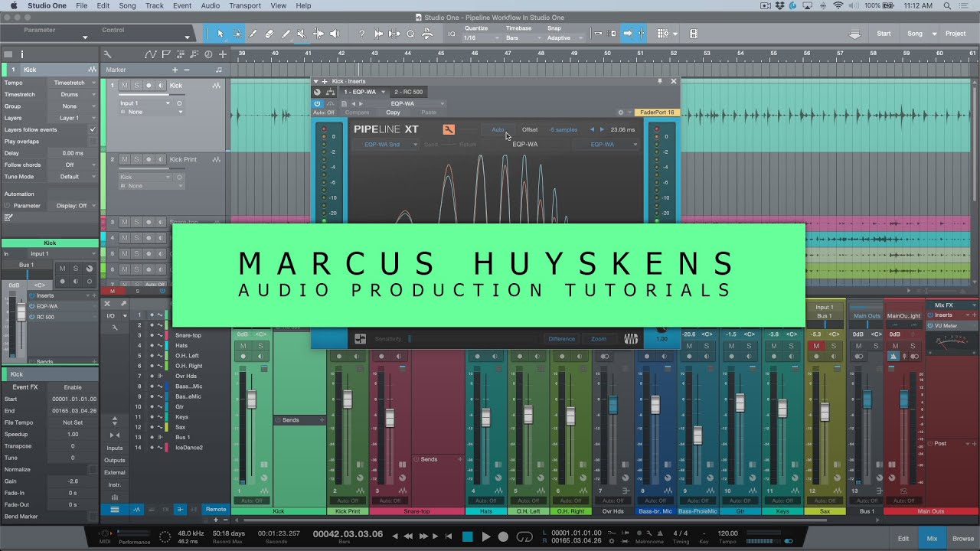Open the Snap Adaptive dropdown

[x=565, y=37]
